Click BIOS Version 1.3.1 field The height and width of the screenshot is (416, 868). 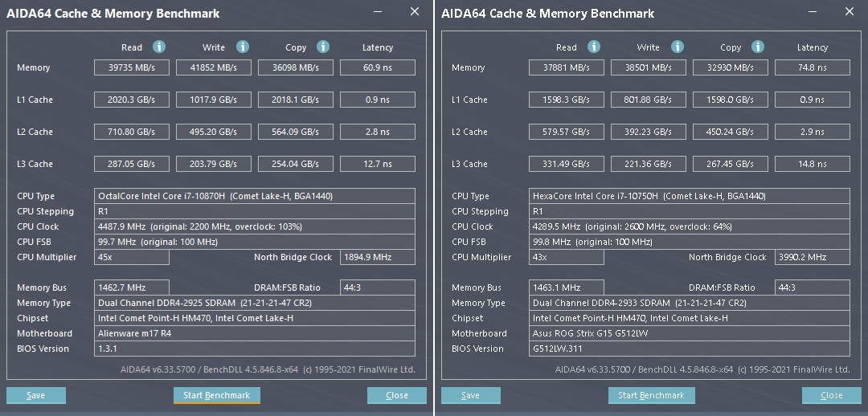tap(255, 349)
